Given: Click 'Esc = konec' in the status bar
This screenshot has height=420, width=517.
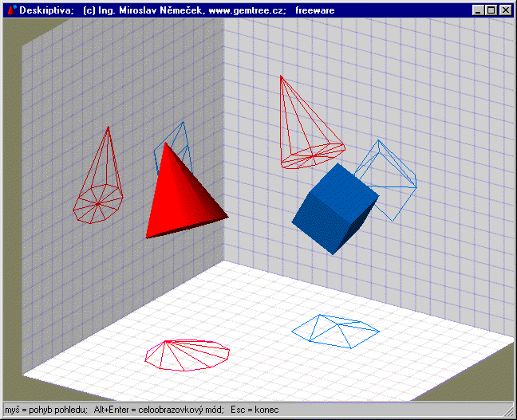Looking at the screenshot, I should coord(255,410).
